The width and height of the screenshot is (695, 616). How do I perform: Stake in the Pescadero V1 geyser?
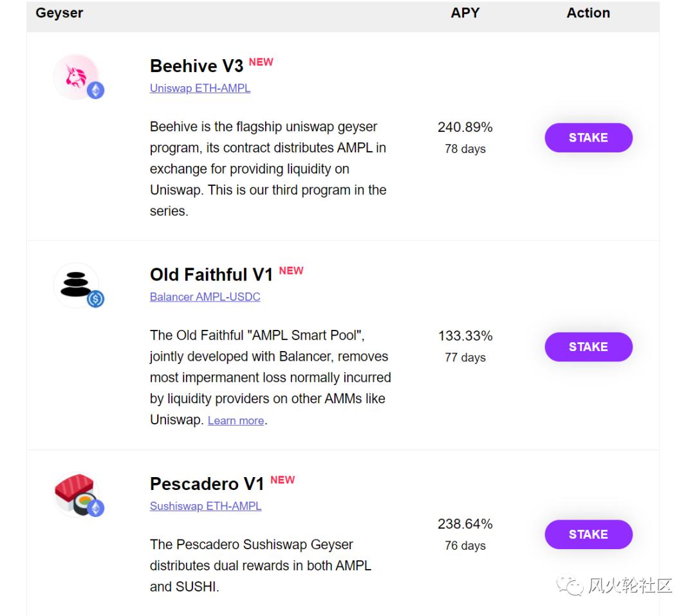pyautogui.click(x=588, y=534)
